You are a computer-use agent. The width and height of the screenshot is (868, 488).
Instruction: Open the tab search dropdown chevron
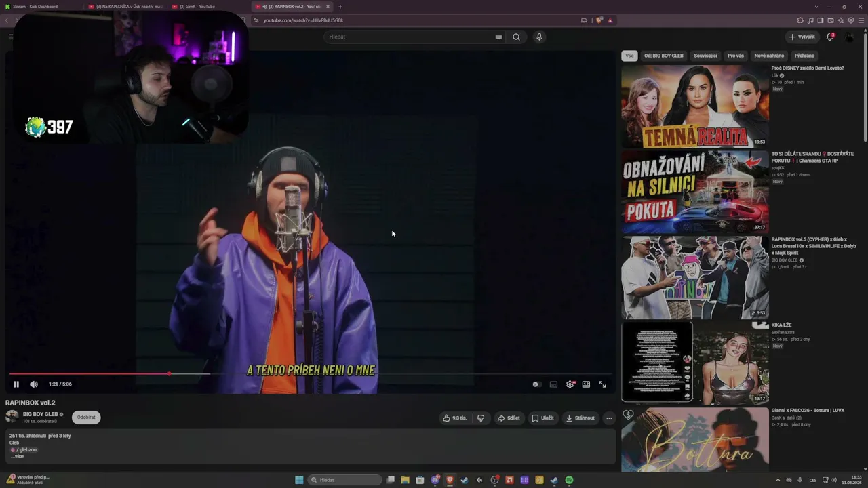(x=816, y=7)
